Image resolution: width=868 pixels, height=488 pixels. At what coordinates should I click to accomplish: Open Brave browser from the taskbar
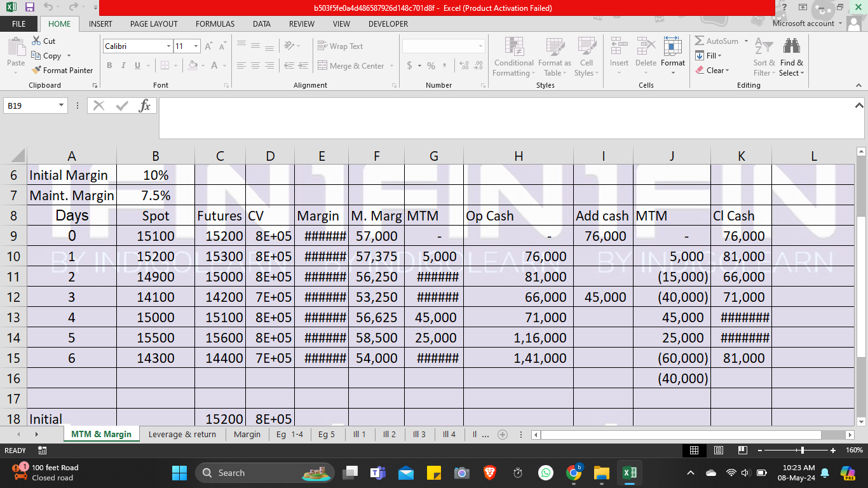[489, 473]
